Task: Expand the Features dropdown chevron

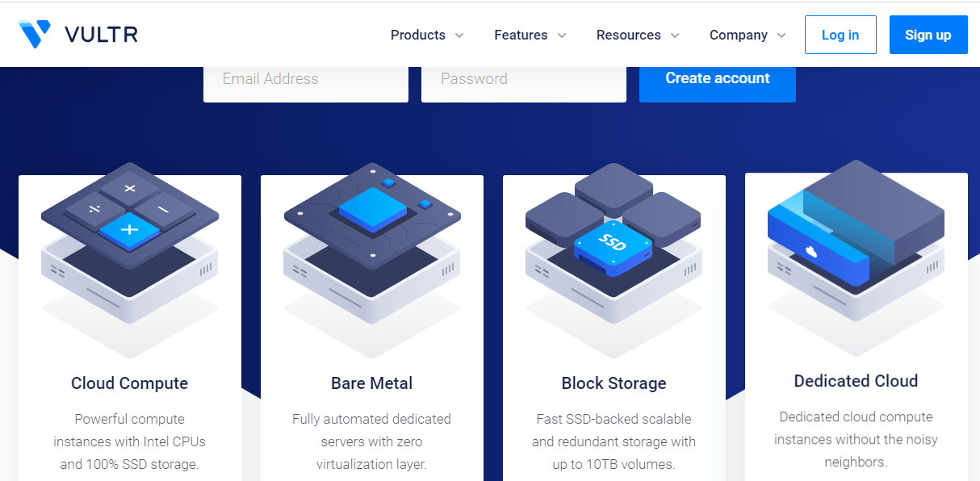Action: 562,36
